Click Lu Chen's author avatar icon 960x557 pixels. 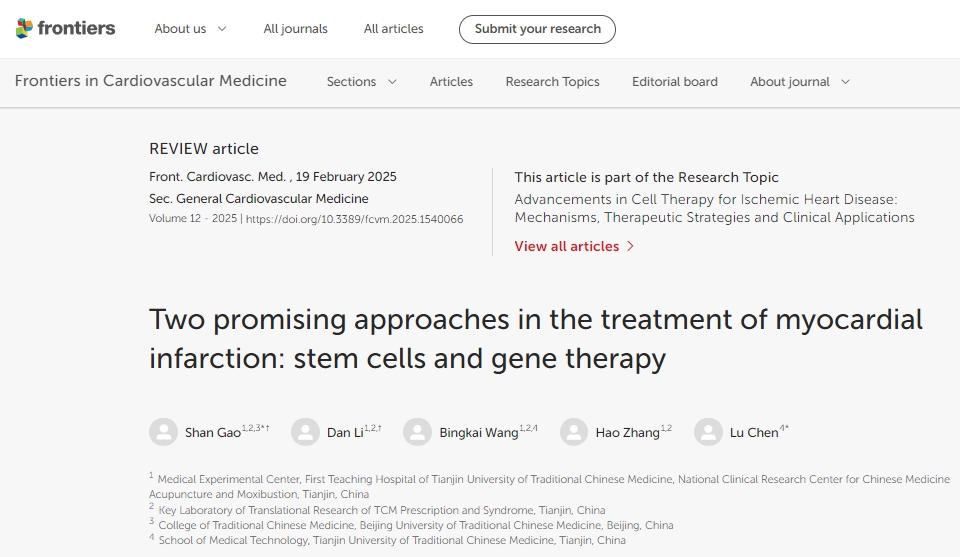click(x=708, y=432)
